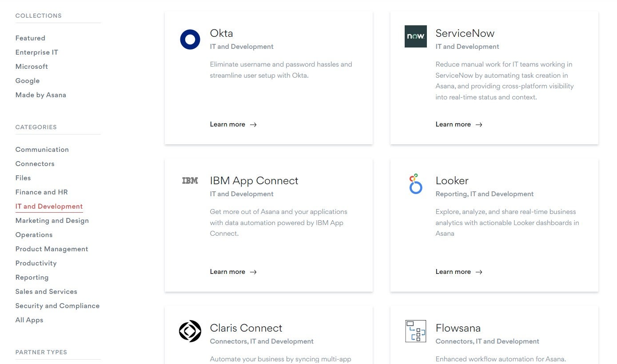The width and height of the screenshot is (617, 364).
Task: Browse the Microsoft collection
Action: tap(32, 66)
